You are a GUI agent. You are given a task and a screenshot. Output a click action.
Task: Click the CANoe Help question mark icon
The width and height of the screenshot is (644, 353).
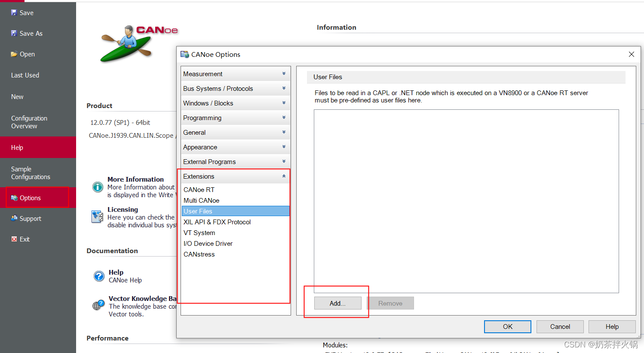coord(99,276)
